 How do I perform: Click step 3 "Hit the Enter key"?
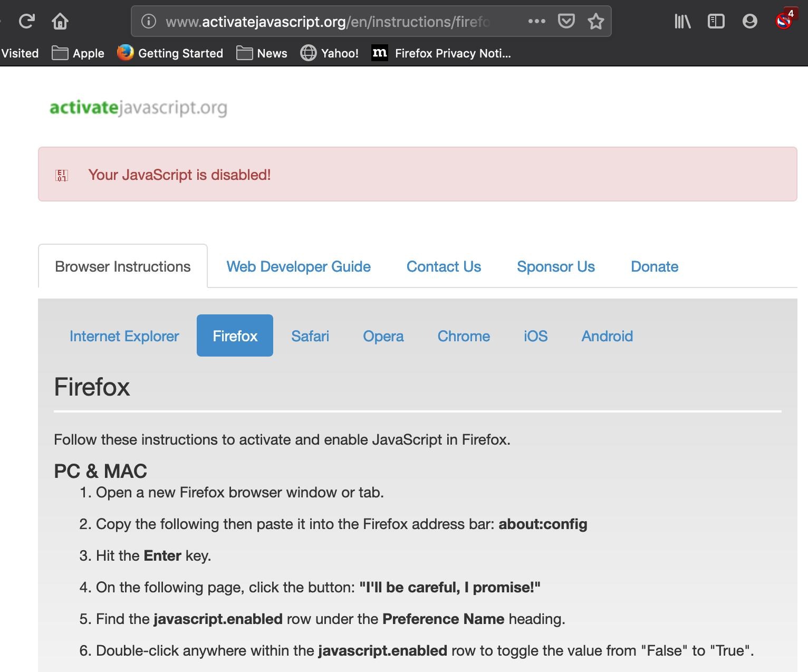pos(153,556)
